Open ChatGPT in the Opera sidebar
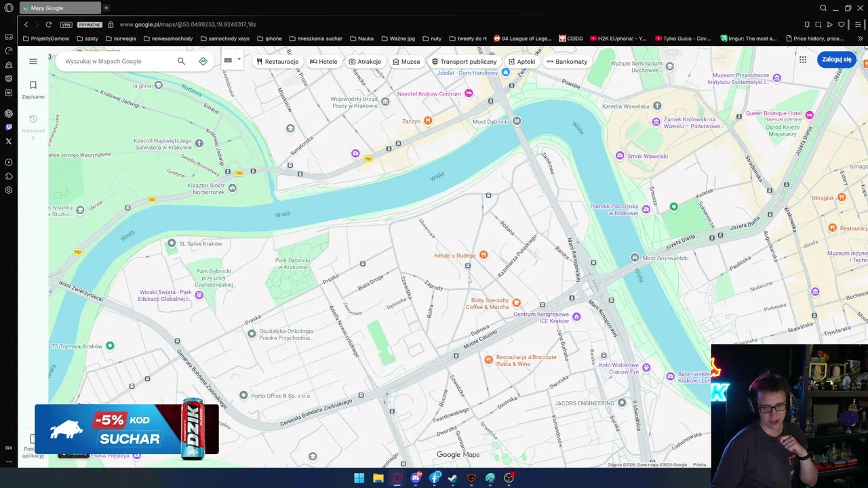 (9, 113)
